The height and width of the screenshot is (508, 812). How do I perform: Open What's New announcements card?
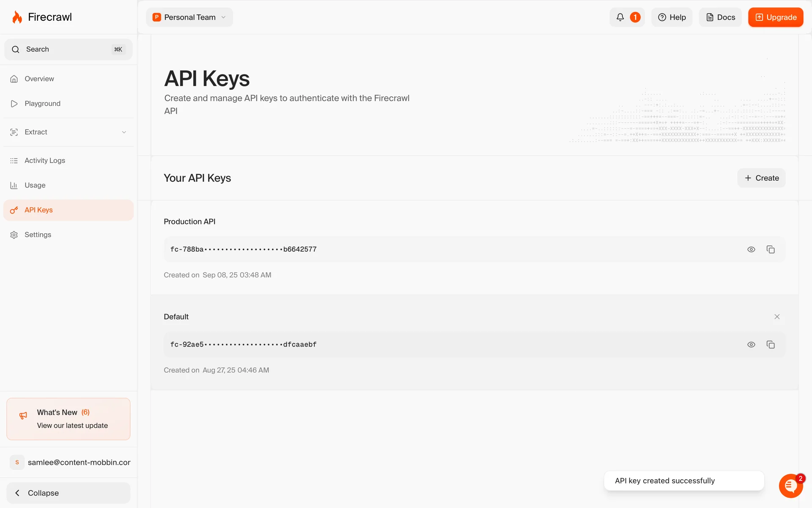point(69,419)
